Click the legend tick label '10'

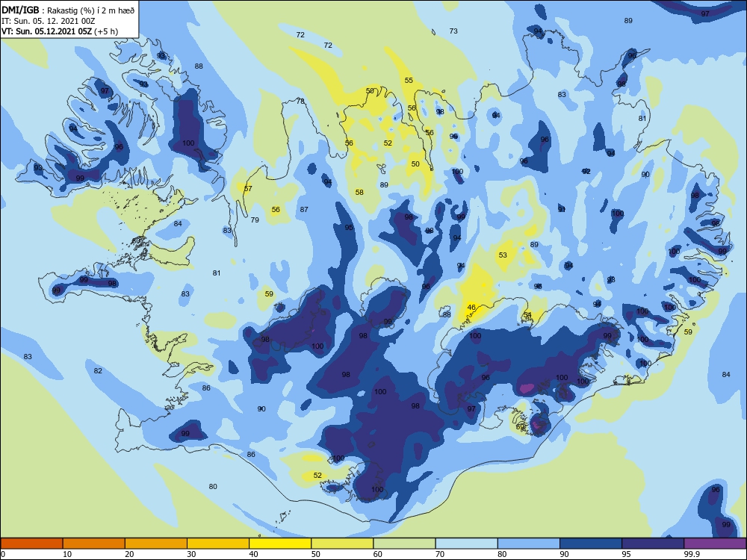point(67,554)
